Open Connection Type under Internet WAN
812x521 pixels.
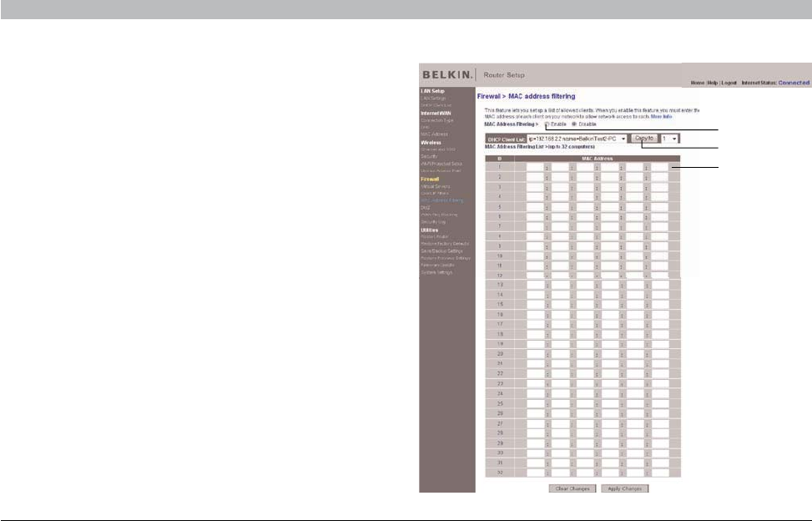[437, 120]
